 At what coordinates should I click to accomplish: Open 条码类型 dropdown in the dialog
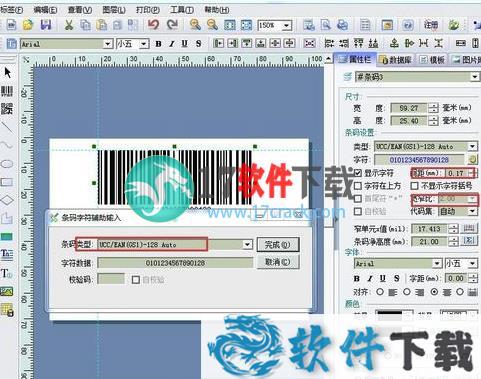[247, 244]
